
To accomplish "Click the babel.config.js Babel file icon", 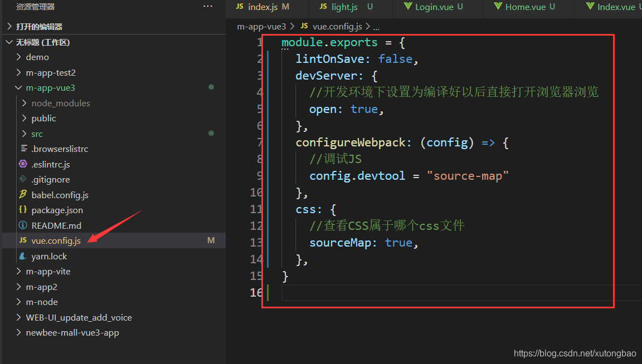I will pyautogui.click(x=23, y=195).
